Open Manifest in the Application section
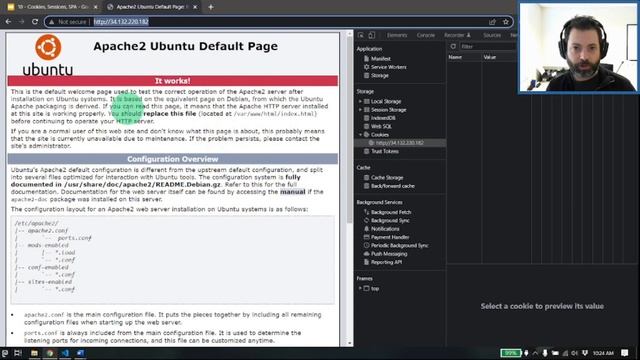640x360 pixels. click(380, 59)
